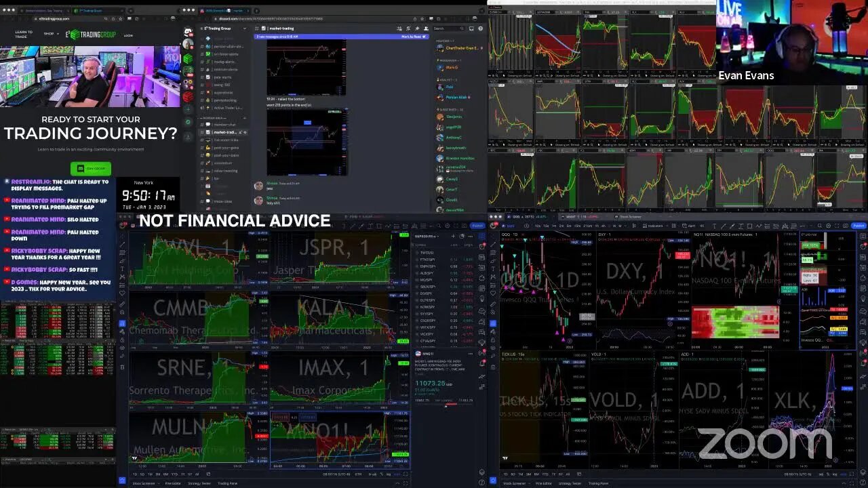Click the Discord Search box

point(448,28)
